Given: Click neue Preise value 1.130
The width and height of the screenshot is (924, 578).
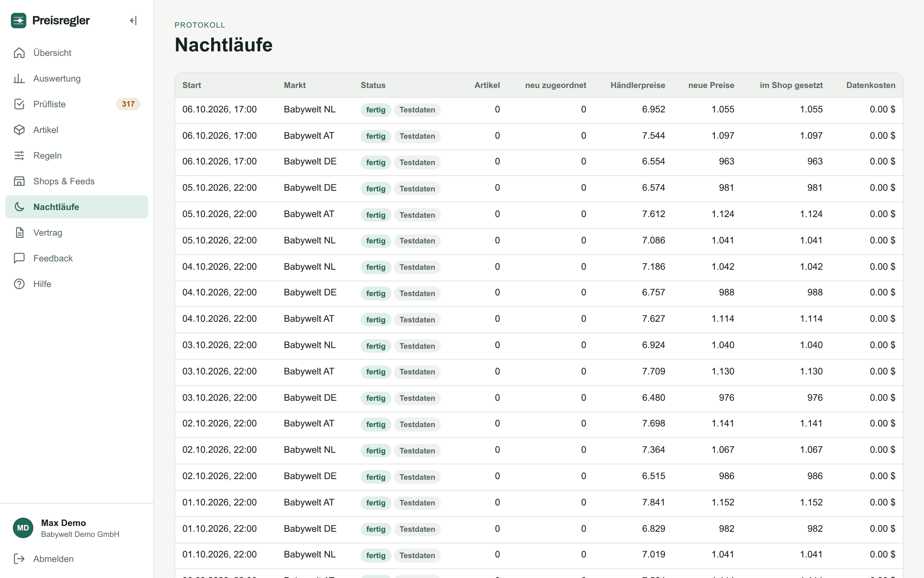Looking at the screenshot, I should (723, 371).
